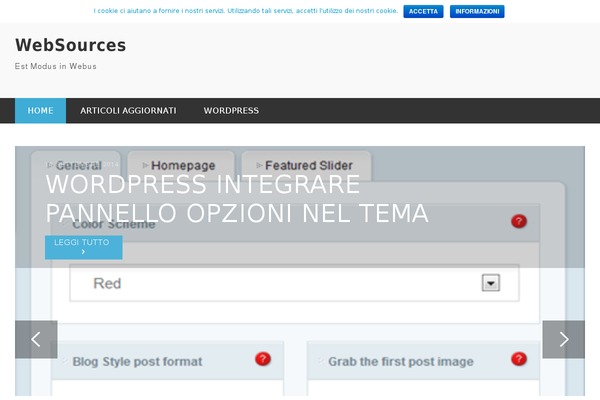Open the slide title Wordpress Integrare Pannello Opzioni
Image resolution: width=600 pixels, height=400 pixels.
(237, 199)
